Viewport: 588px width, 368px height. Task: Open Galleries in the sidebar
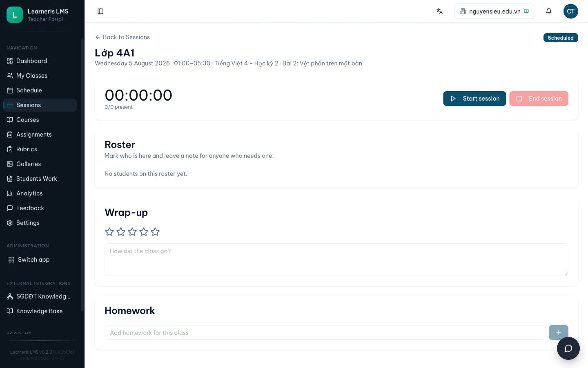pyautogui.click(x=40, y=164)
